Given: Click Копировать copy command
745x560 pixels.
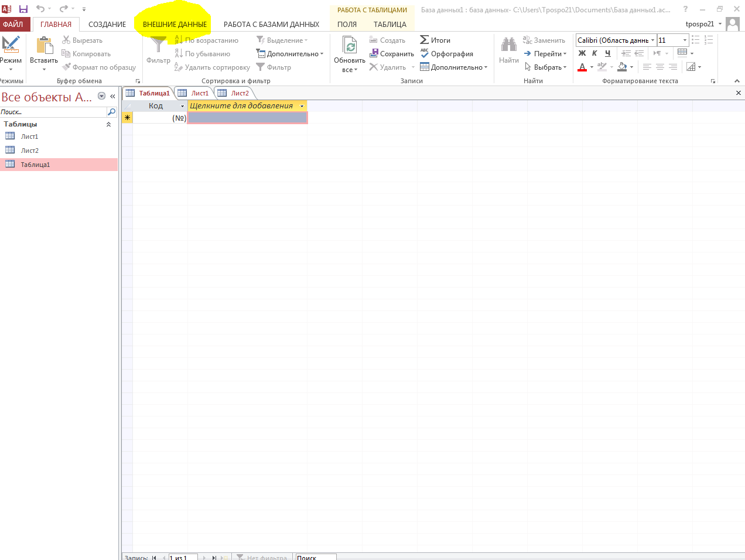Looking at the screenshot, I should pyautogui.click(x=86, y=54).
